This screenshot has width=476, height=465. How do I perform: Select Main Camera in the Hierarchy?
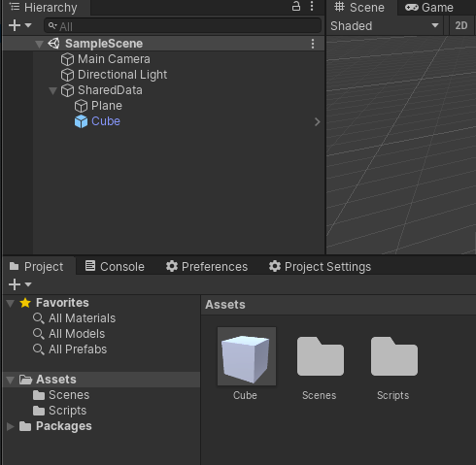[x=114, y=59]
